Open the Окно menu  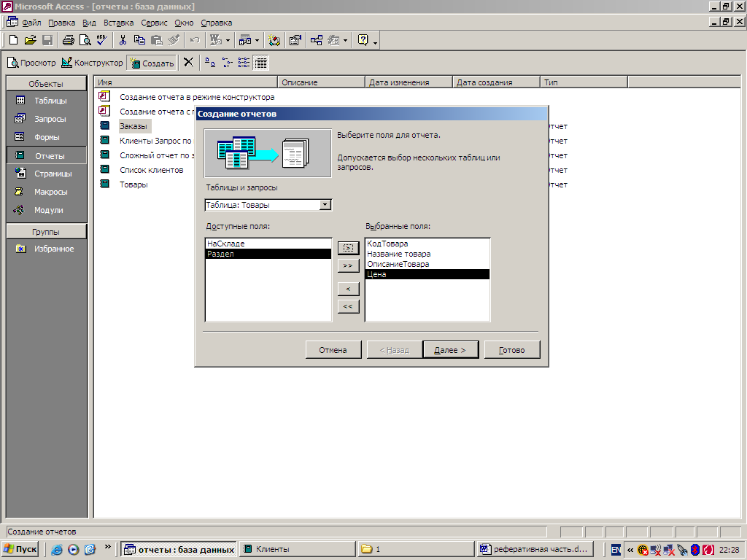click(x=184, y=23)
